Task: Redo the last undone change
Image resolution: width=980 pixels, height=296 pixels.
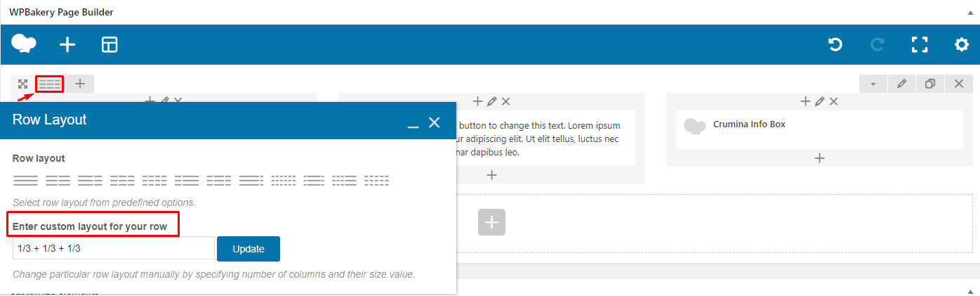Action: [x=877, y=45]
